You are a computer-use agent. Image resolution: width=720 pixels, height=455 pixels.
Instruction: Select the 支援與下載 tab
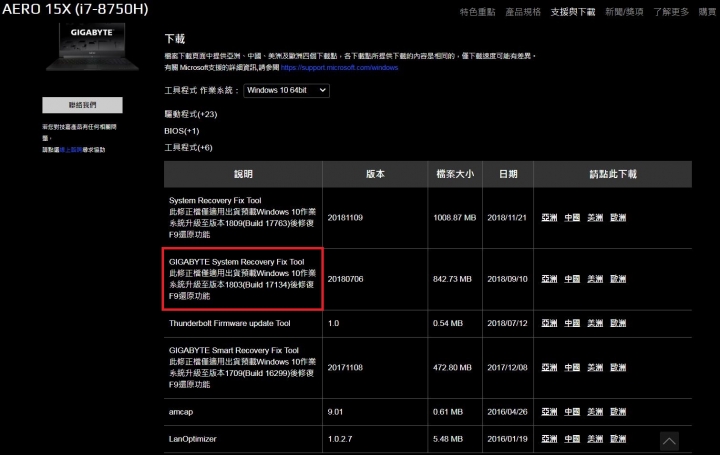(x=573, y=12)
